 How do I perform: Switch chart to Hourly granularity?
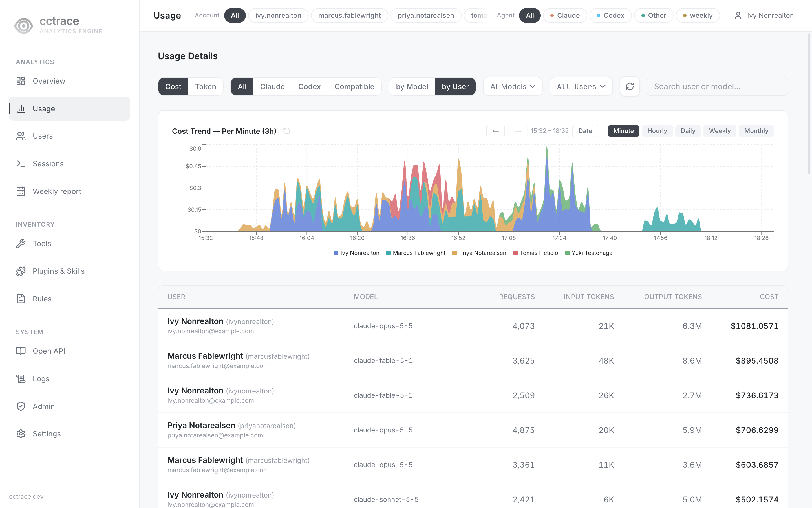pyautogui.click(x=657, y=131)
